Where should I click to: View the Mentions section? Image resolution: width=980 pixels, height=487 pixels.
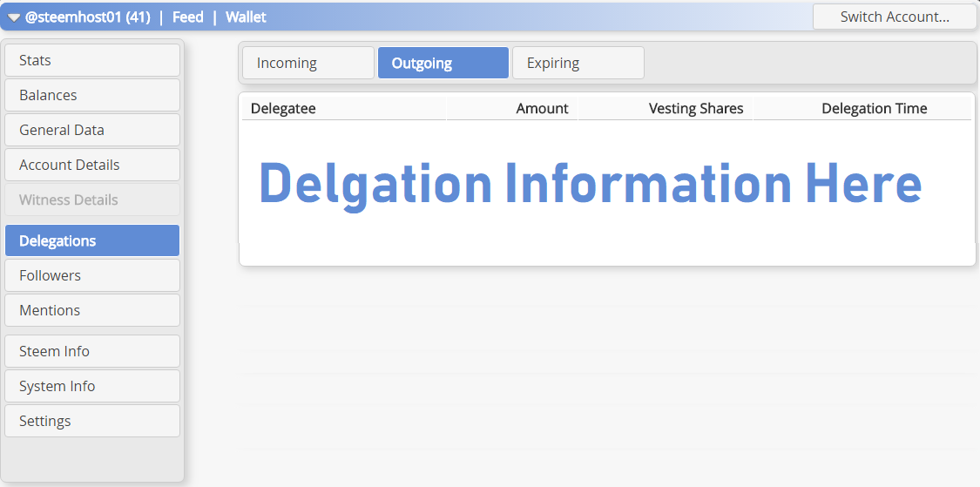(x=92, y=310)
